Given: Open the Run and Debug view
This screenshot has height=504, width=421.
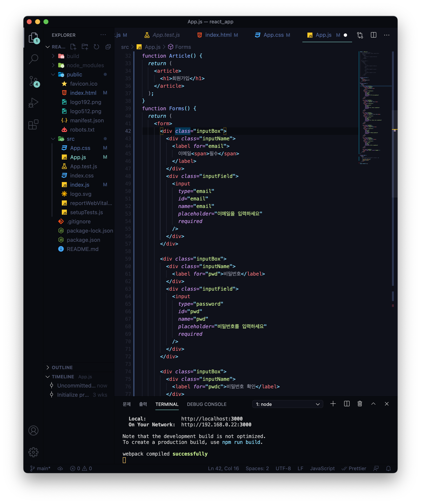Looking at the screenshot, I should (33, 103).
